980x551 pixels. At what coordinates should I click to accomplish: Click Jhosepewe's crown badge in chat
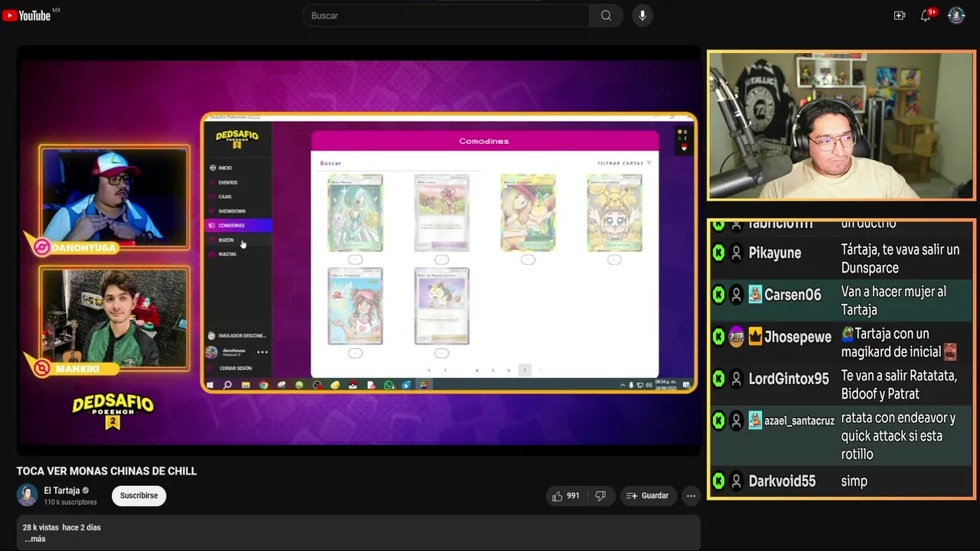coord(755,337)
